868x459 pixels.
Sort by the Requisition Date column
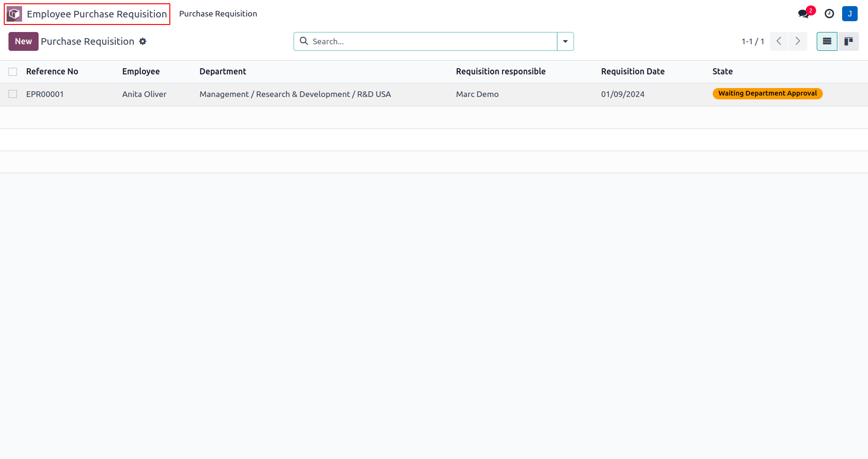pos(633,72)
